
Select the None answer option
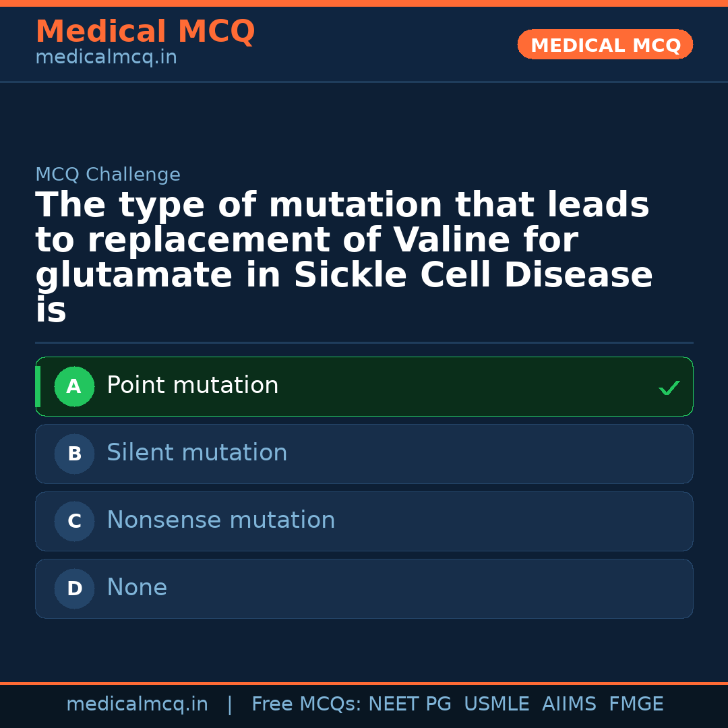click(137, 588)
